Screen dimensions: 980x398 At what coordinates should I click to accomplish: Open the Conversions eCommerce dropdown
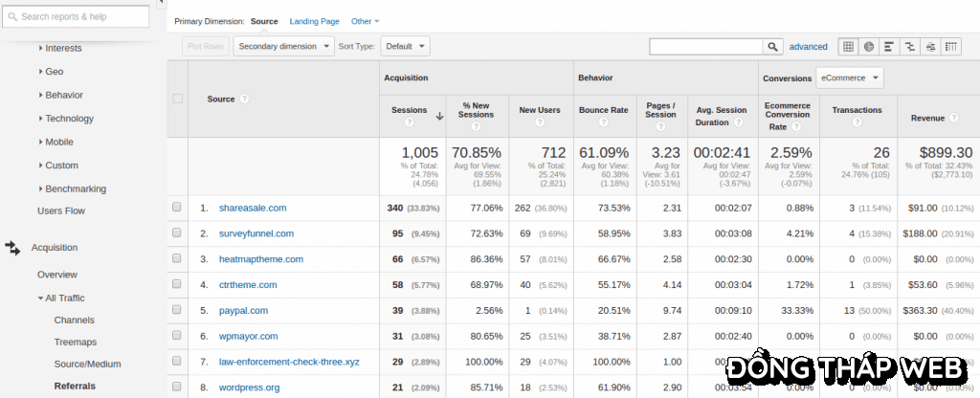[850, 78]
